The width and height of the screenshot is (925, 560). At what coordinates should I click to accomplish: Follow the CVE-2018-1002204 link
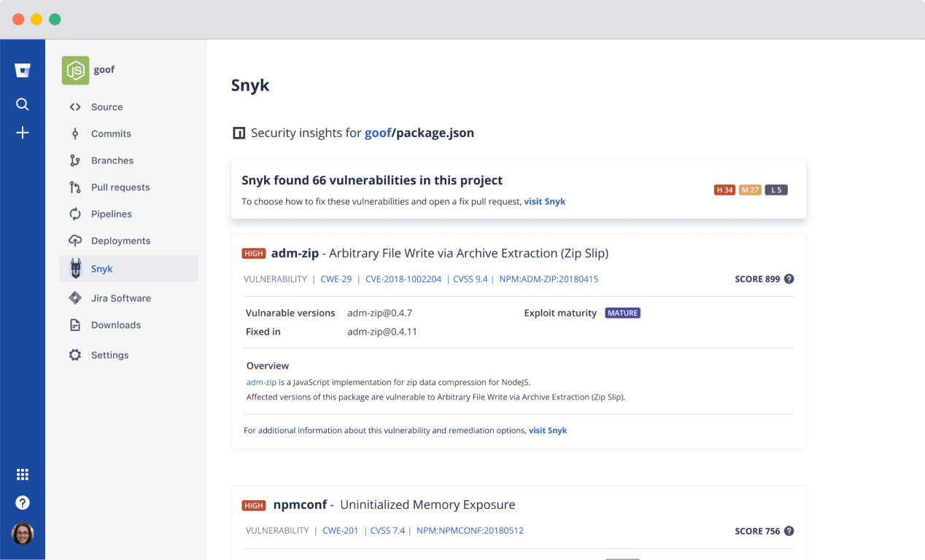pos(406,279)
